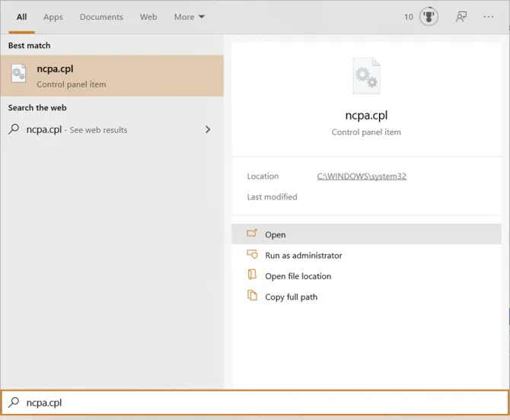510x420 pixels.
Task: Click the rewards points count 10
Action: pos(409,17)
